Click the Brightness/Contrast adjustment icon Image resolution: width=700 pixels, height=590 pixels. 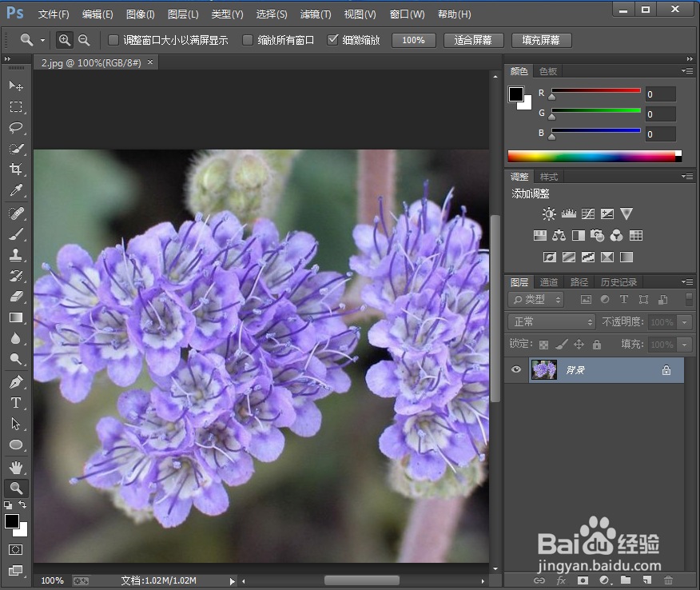[549, 213]
